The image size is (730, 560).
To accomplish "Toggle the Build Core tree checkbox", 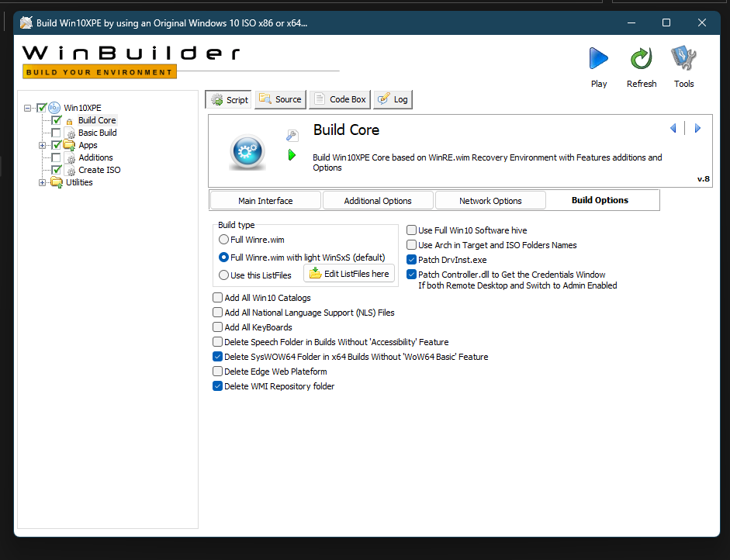I will point(57,120).
